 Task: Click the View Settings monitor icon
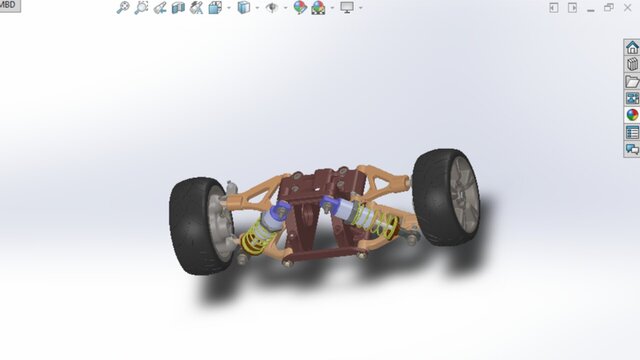347,7
